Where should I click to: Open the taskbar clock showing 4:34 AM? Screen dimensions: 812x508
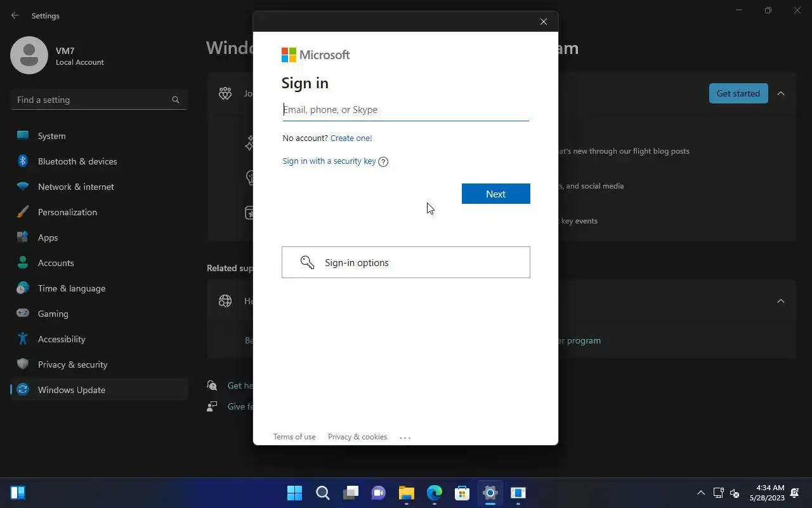click(x=767, y=493)
